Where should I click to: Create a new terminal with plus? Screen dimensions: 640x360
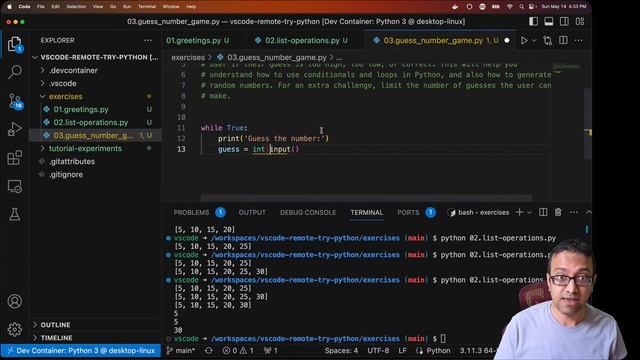tap(519, 212)
